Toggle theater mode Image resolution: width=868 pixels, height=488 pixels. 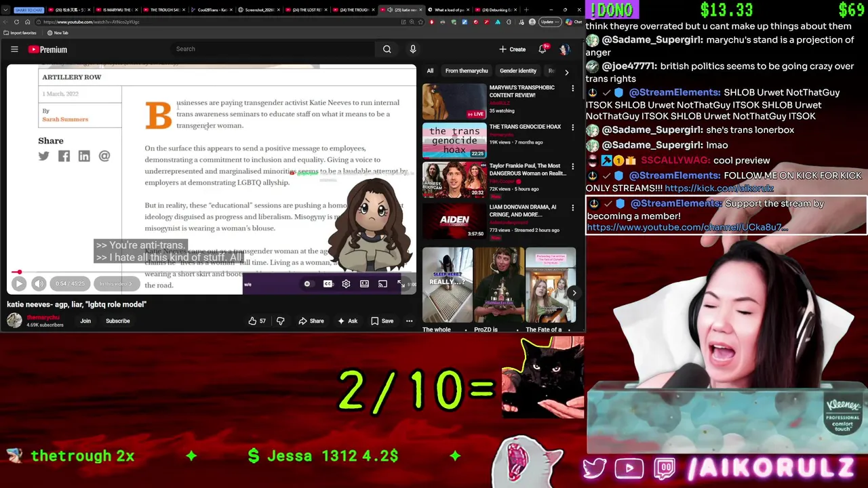point(364,284)
